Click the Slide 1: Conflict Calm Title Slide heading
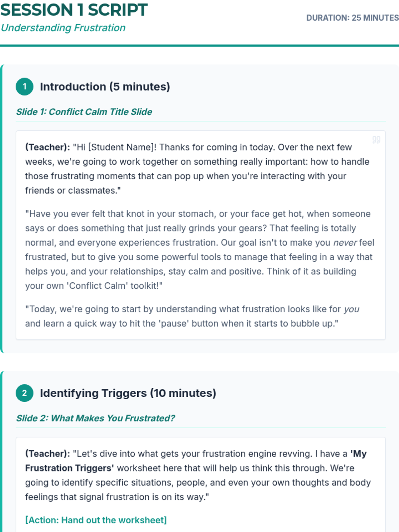Screen dimensions: 399x532 84,112
